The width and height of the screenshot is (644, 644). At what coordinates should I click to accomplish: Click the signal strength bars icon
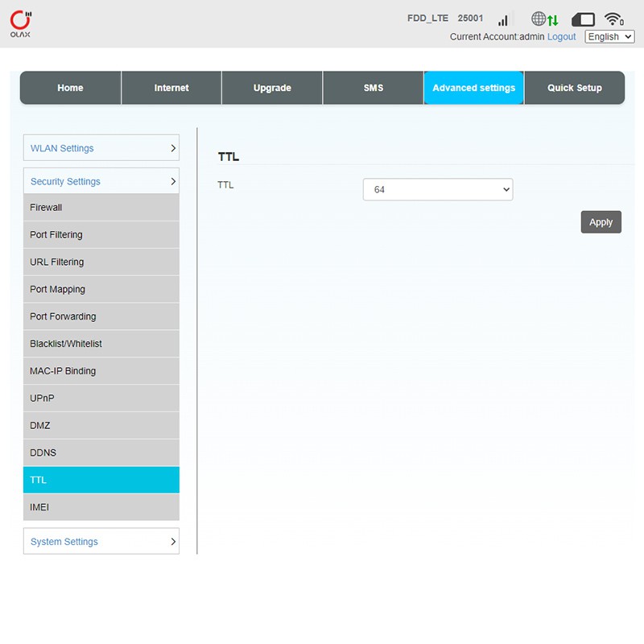pos(503,19)
